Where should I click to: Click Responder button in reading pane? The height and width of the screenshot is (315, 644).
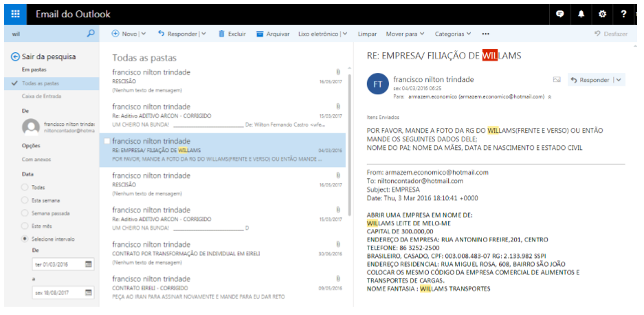(x=590, y=80)
